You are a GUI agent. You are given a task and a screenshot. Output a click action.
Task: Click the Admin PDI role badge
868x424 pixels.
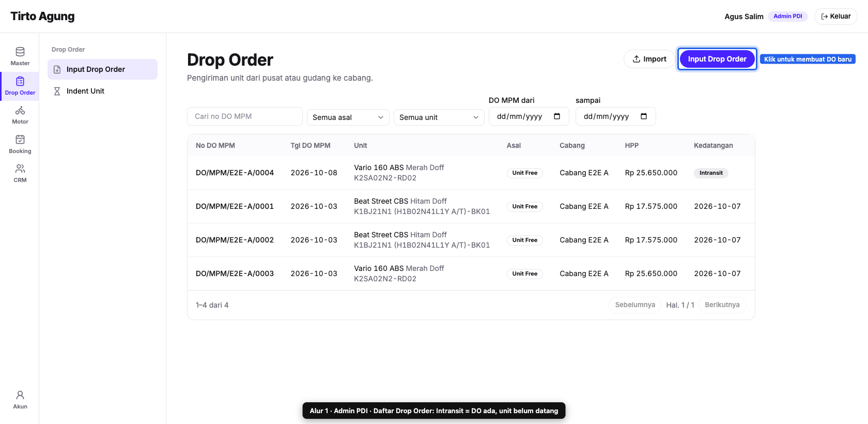tap(788, 17)
